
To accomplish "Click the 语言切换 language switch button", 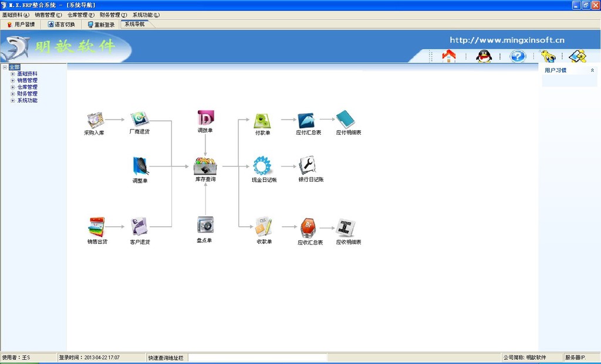I will (61, 25).
